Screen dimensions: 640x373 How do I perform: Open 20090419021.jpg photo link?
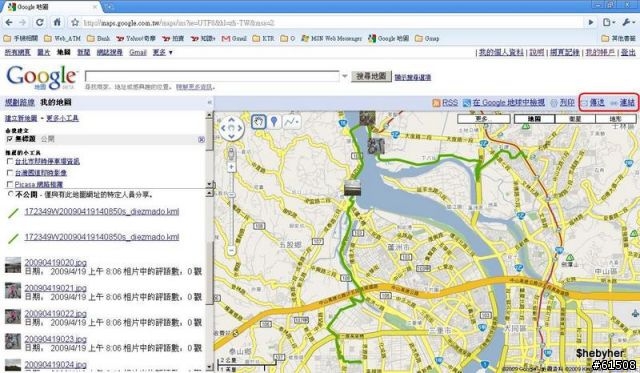point(56,288)
